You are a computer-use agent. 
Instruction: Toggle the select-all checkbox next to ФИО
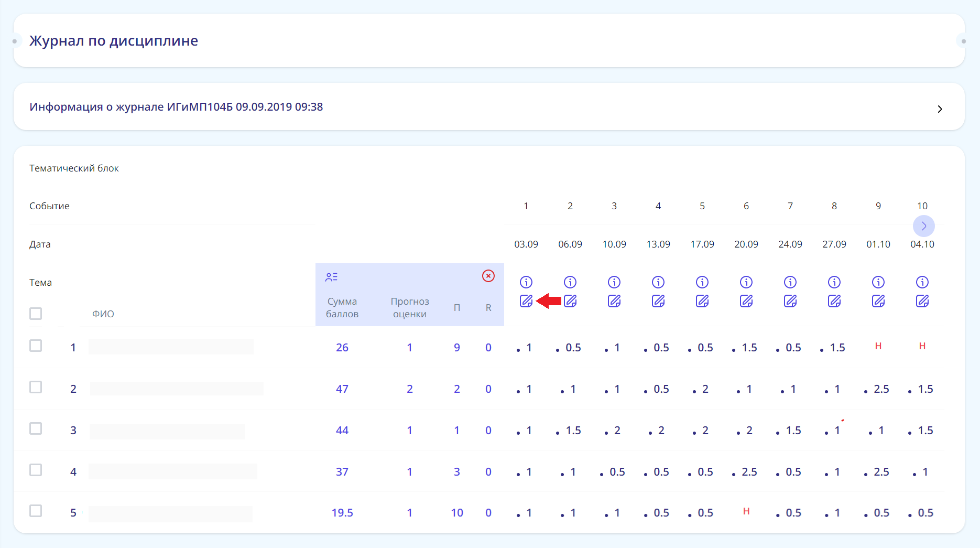(36, 314)
